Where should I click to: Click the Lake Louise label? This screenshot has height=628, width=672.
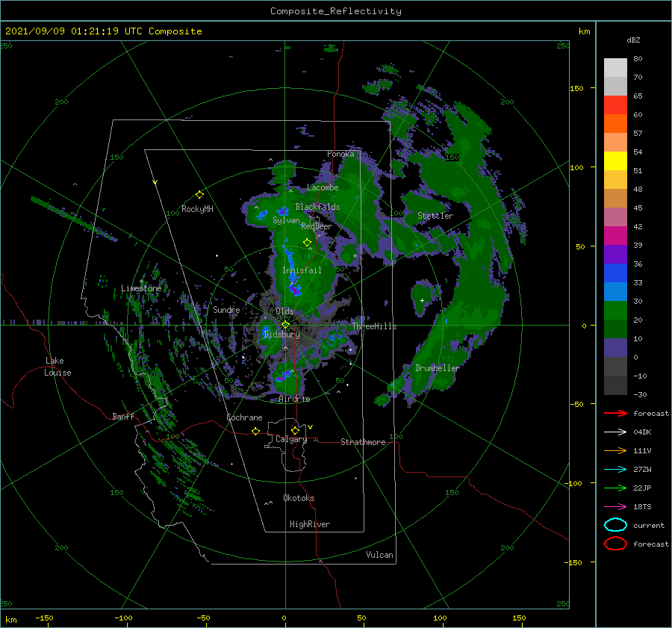pos(57,367)
